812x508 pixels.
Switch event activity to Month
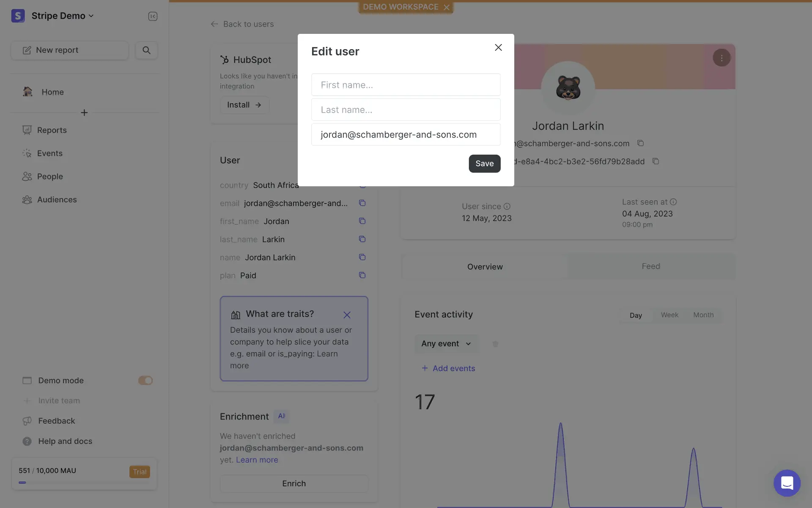[x=703, y=315]
